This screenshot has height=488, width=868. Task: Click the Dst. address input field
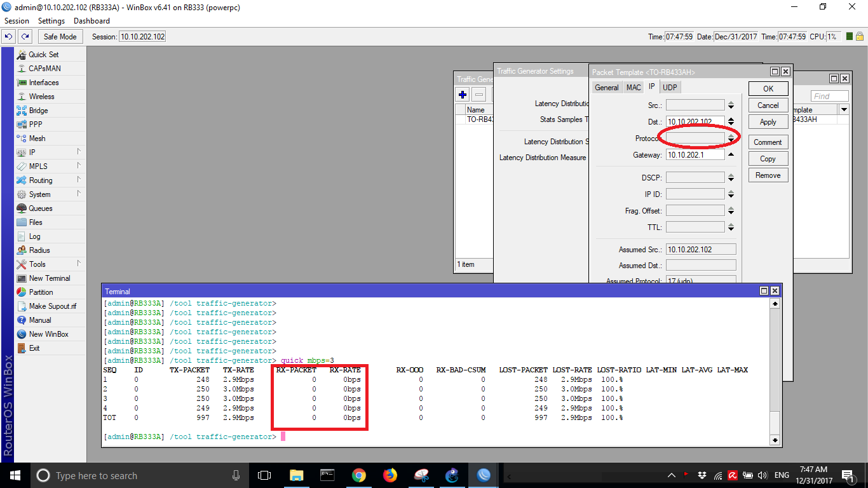(695, 121)
